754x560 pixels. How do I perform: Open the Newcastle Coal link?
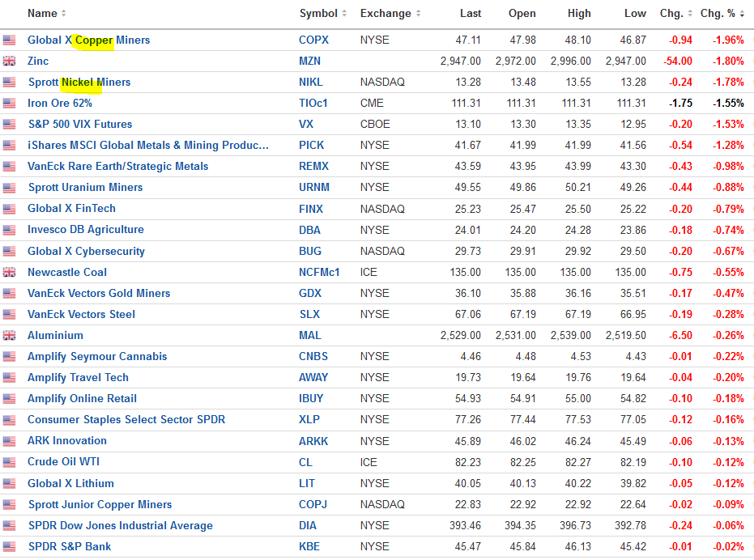(67, 272)
